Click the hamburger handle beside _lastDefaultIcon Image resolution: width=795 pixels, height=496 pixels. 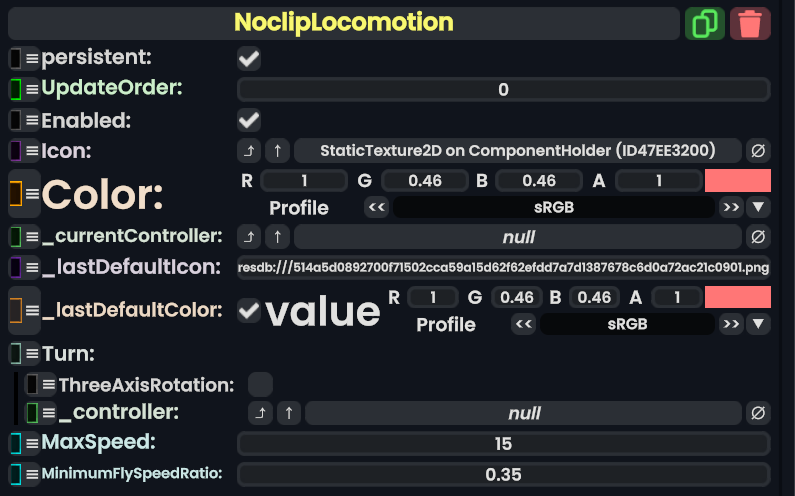pyautogui.click(x=32, y=267)
